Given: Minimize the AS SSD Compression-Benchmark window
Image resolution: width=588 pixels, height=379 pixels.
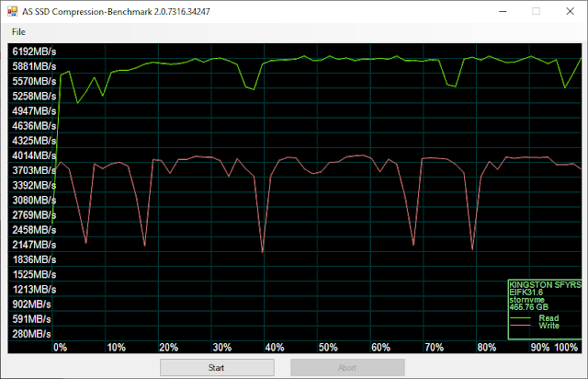Looking at the screenshot, I should (503, 11).
